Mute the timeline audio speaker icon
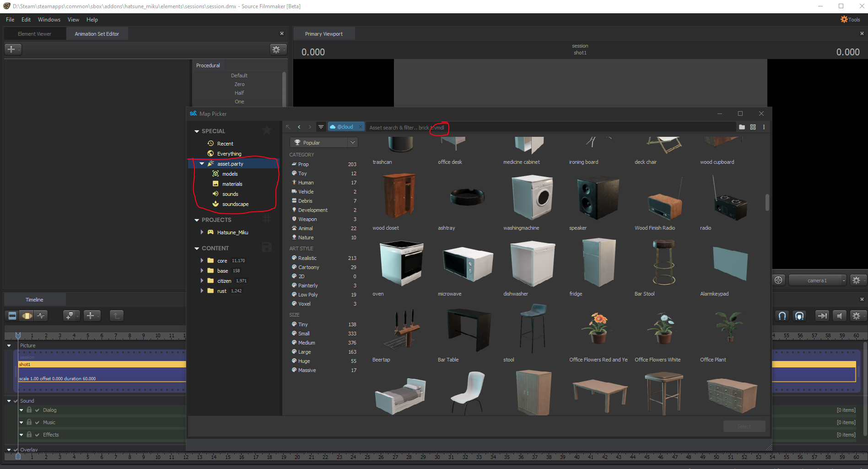This screenshot has width=868, height=469. pyautogui.click(x=840, y=316)
